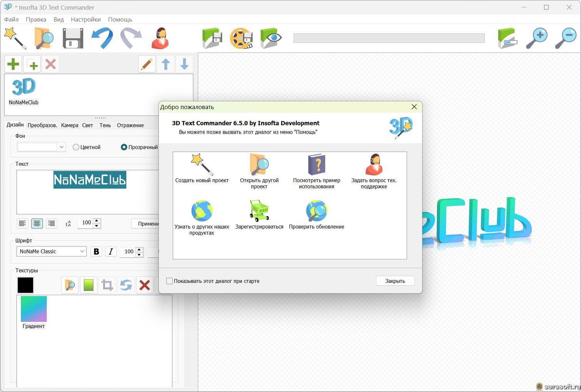Align text center
581x392 pixels.
coord(37,223)
